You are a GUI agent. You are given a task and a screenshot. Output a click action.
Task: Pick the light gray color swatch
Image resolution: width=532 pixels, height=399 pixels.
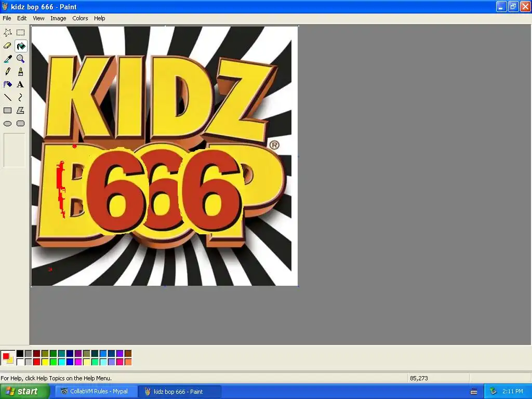(x=29, y=362)
